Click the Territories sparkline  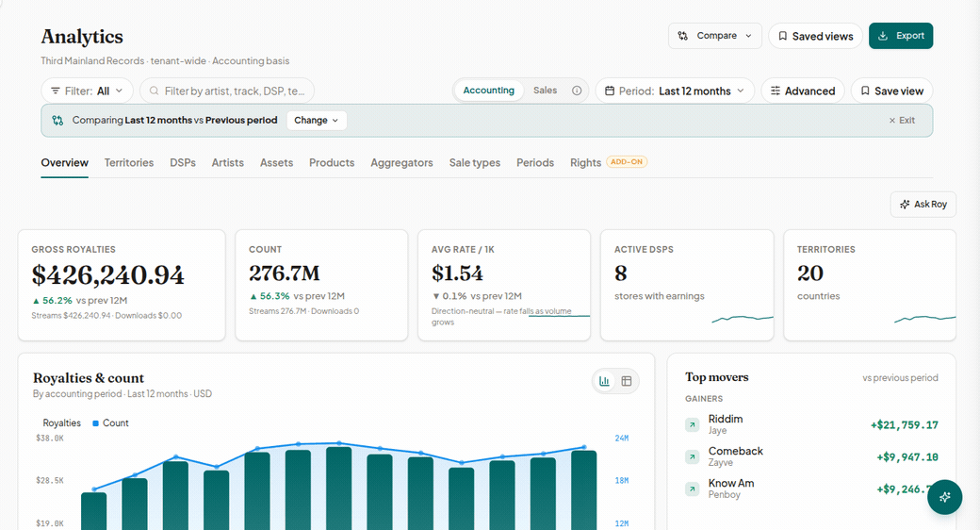click(925, 319)
